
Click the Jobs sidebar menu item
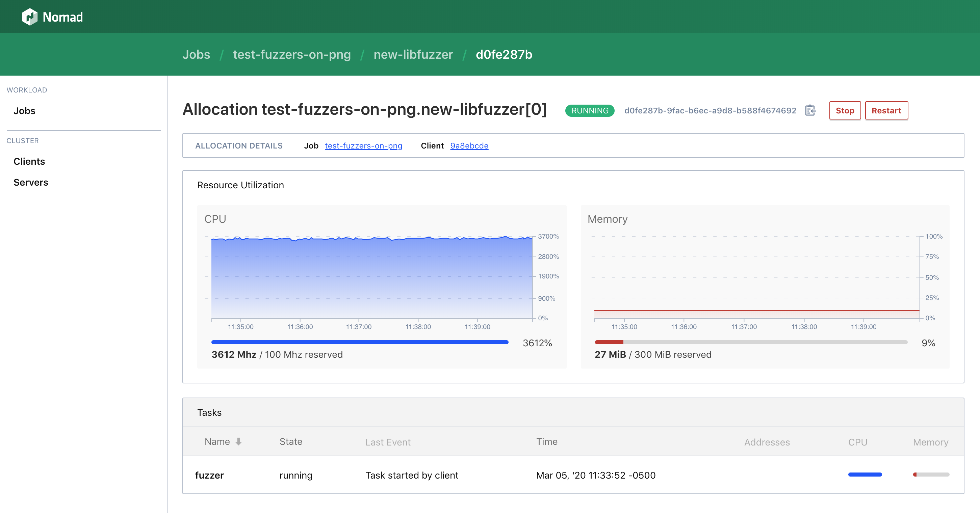pos(25,110)
